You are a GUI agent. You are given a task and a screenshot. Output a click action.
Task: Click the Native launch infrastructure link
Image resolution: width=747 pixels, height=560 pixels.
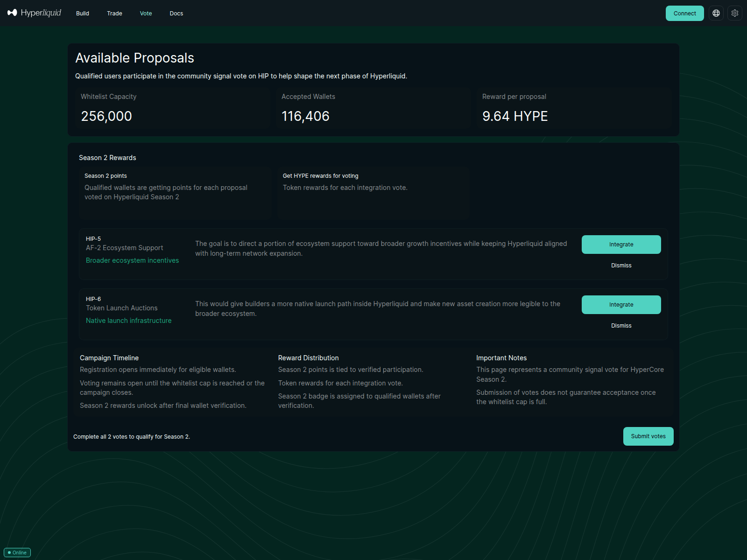128,321
